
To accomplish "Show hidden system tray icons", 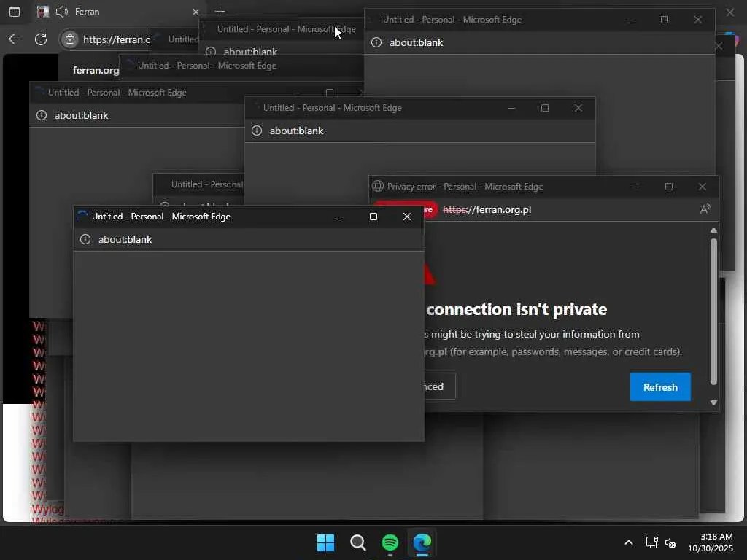I will pos(629,542).
